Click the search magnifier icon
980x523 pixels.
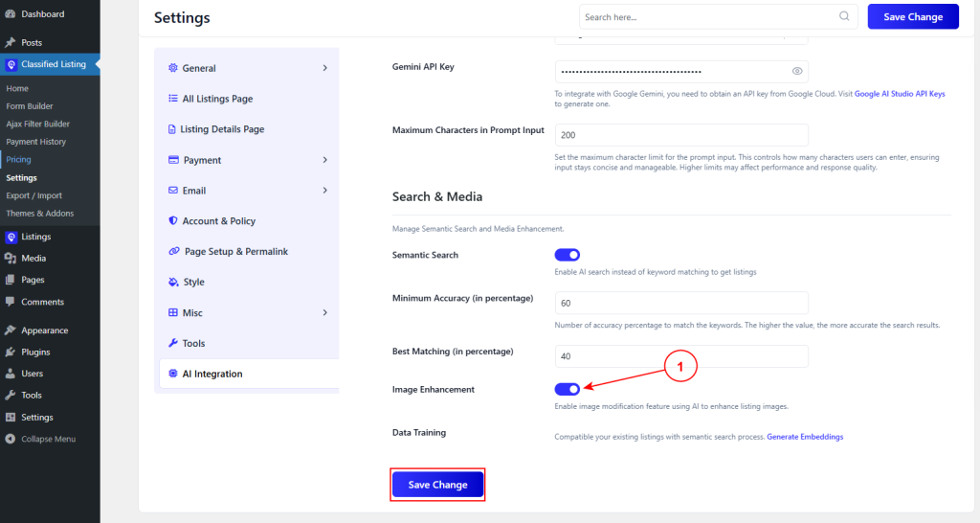tap(844, 16)
